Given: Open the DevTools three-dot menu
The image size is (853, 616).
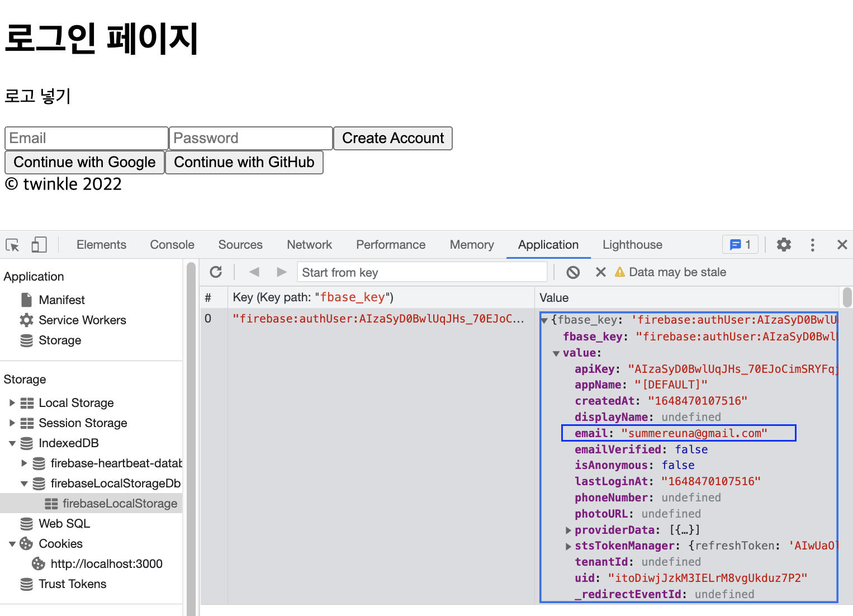Looking at the screenshot, I should coord(813,244).
